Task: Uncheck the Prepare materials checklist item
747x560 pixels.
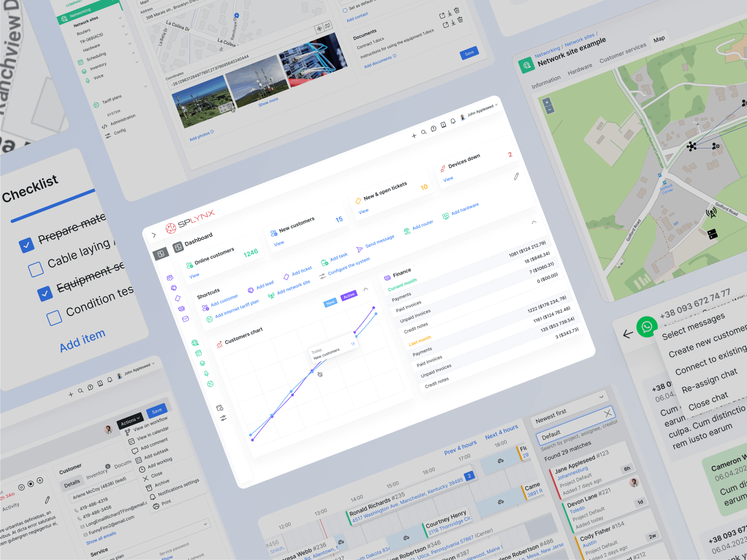Action: 27,245
